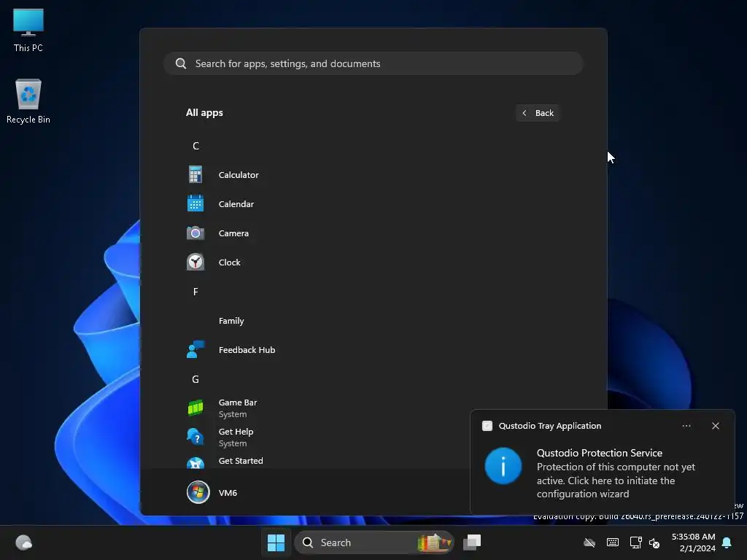Select the Get Help label

click(x=236, y=432)
